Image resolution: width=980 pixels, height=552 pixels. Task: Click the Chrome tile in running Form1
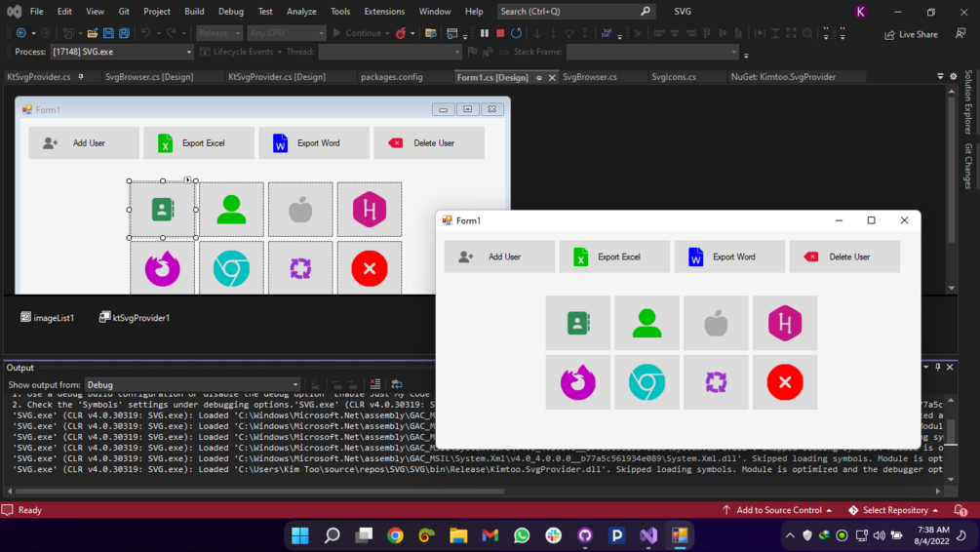[x=647, y=382]
